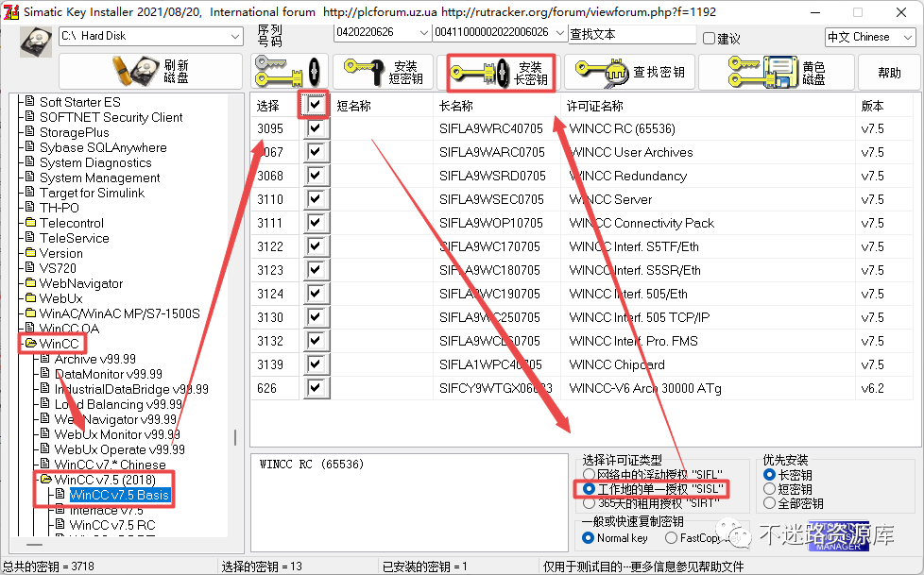The image size is (924, 575).
Task: Select Soft Starter ES in the tree
Action: (79, 102)
